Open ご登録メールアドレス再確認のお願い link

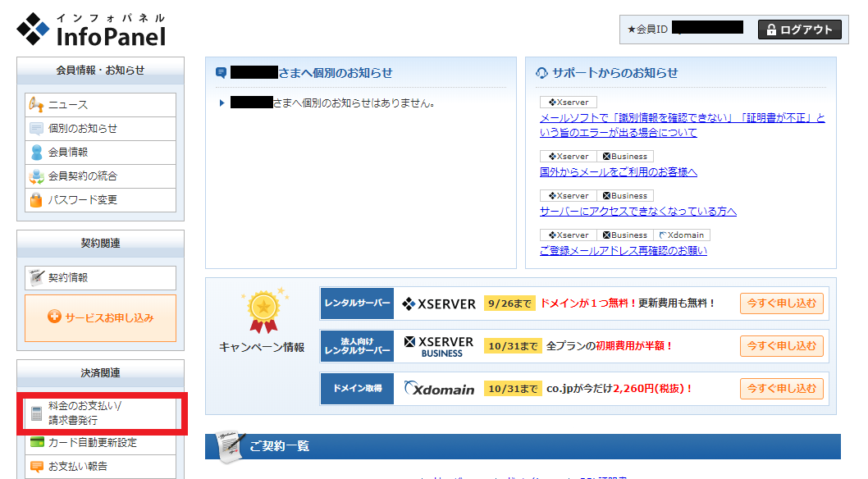[623, 251]
